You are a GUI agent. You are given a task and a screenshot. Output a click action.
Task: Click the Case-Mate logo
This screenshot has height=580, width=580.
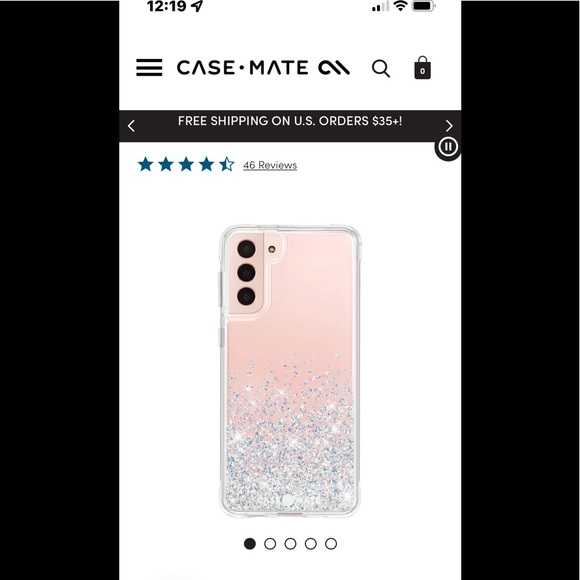point(263,68)
